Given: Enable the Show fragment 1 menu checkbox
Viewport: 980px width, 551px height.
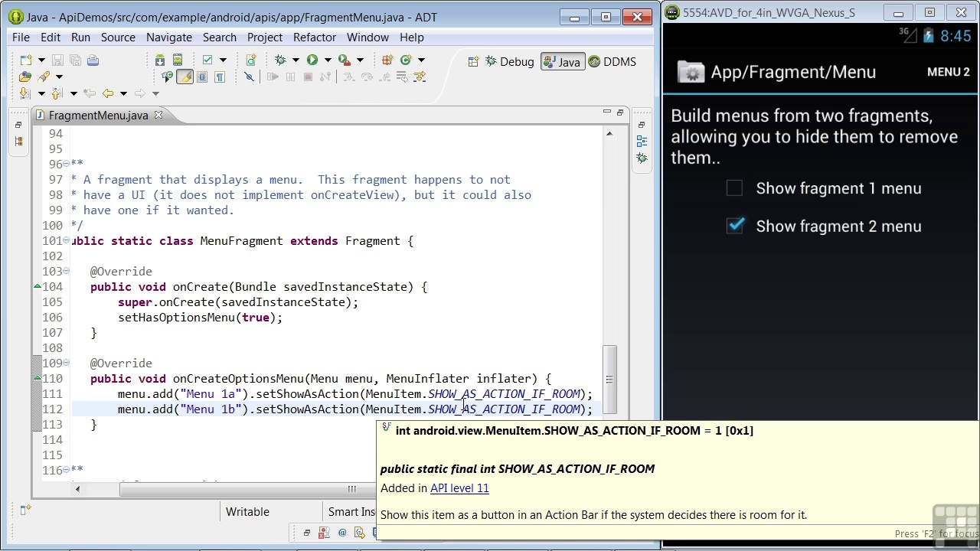Looking at the screenshot, I should coord(734,188).
